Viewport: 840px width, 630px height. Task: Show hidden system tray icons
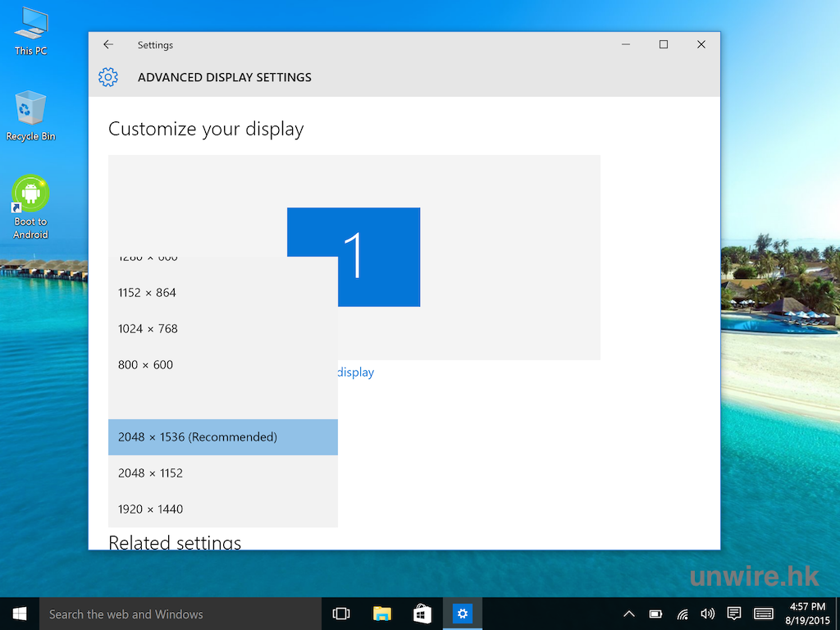tap(629, 614)
